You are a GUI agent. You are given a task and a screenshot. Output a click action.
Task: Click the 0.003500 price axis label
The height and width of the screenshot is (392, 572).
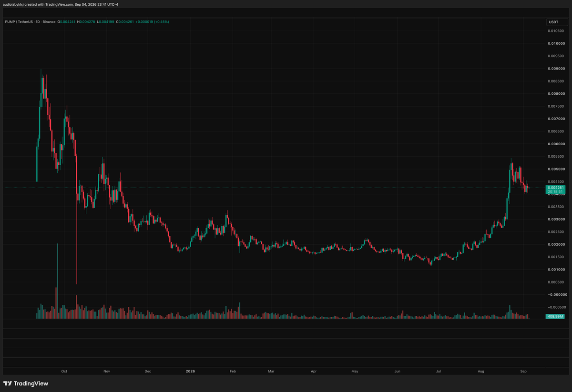click(x=557, y=207)
